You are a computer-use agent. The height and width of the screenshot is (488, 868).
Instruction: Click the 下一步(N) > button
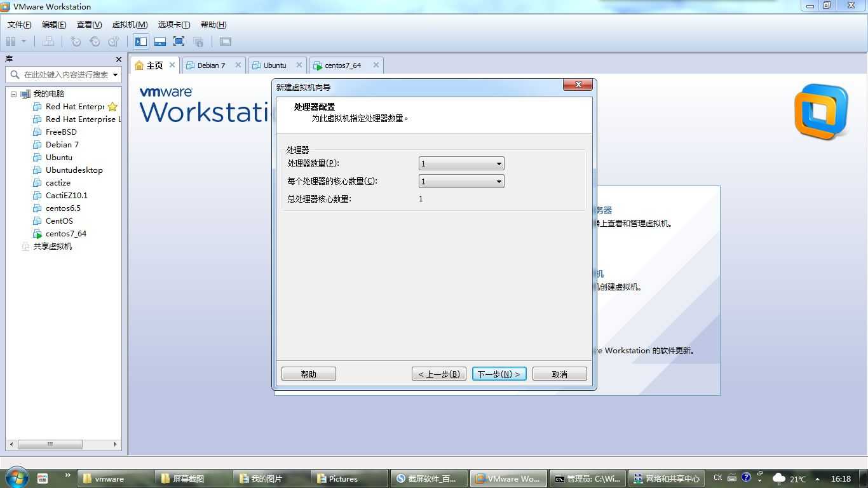point(499,374)
